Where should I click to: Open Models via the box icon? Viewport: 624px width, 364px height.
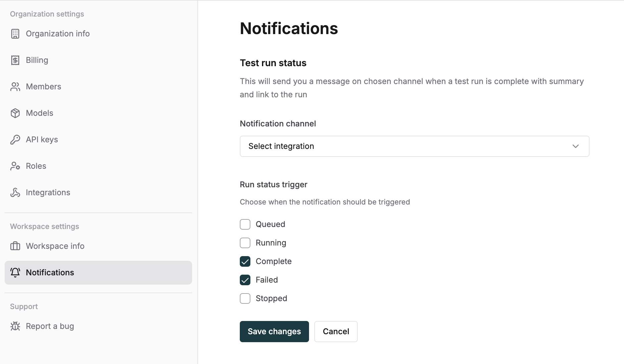[x=16, y=113]
